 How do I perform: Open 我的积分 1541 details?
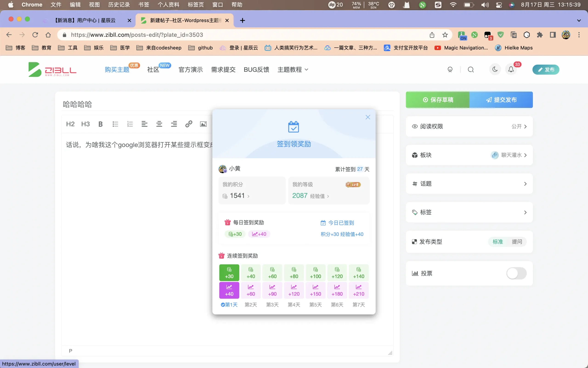(x=252, y=191)
